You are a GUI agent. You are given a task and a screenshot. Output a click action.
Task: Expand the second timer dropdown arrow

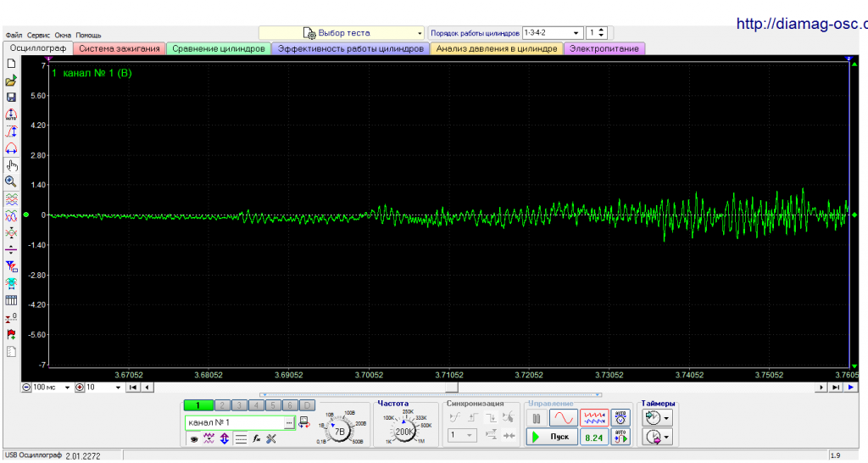click(666, 437)
